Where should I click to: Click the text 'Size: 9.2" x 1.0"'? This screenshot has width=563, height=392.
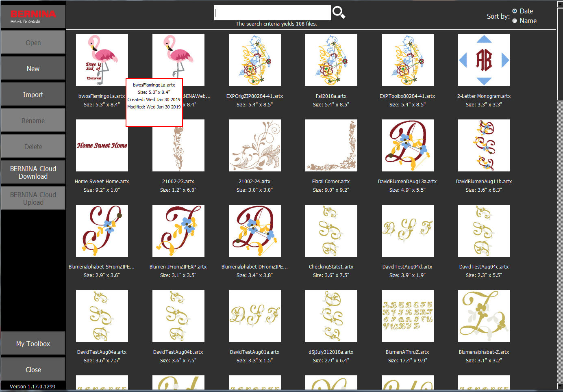tap(102, 190)
